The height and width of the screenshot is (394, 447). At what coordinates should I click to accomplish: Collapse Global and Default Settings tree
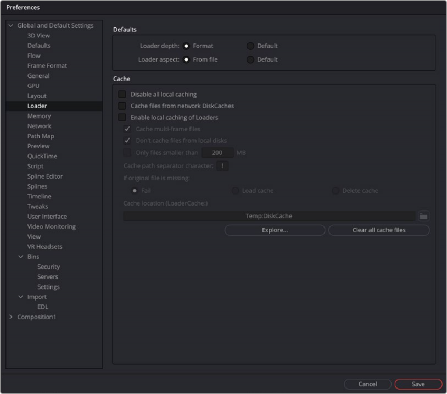[11, 25]
